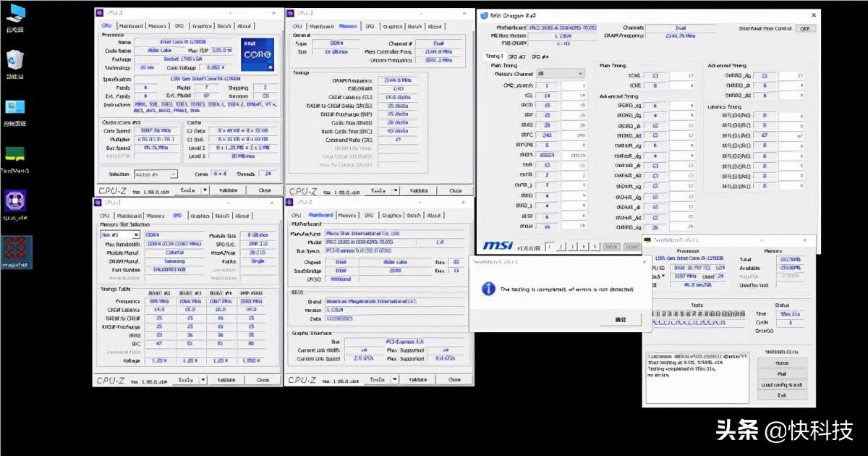Click the Home button in TestMem5

click(x=781, y=363)
